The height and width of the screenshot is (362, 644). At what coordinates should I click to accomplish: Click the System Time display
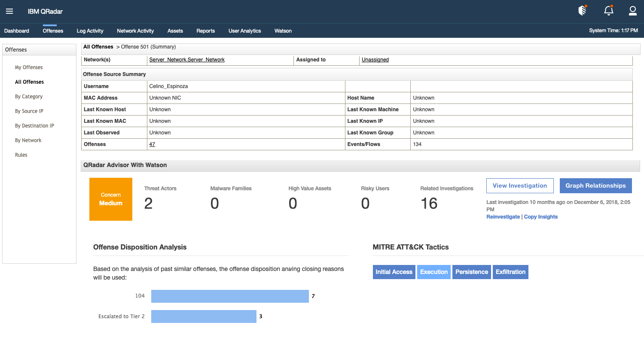coord(613,30)
